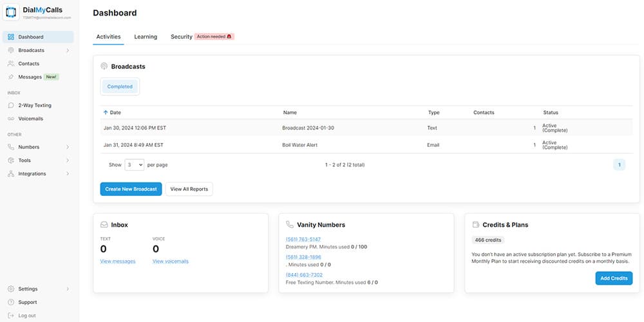Expand the Numbers sidebar section
The height and width of the screenshot is (322, 644).
68,147
